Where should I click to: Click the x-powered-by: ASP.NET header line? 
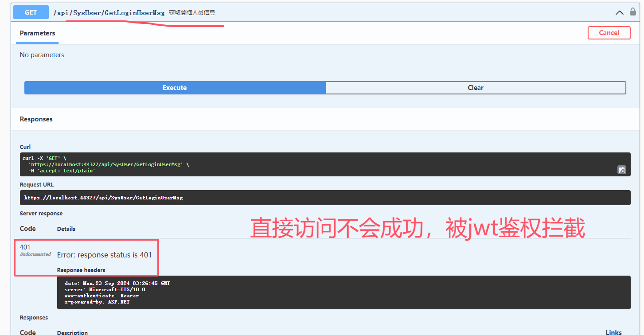(x=97, y=302)
